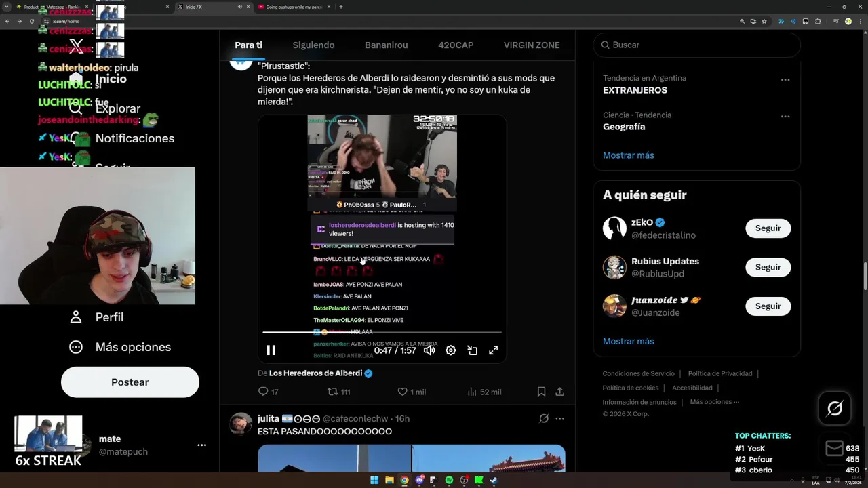Open the messages envelope drawer
868x488 pixels.
pyautogui.click(x=834, y=448)
